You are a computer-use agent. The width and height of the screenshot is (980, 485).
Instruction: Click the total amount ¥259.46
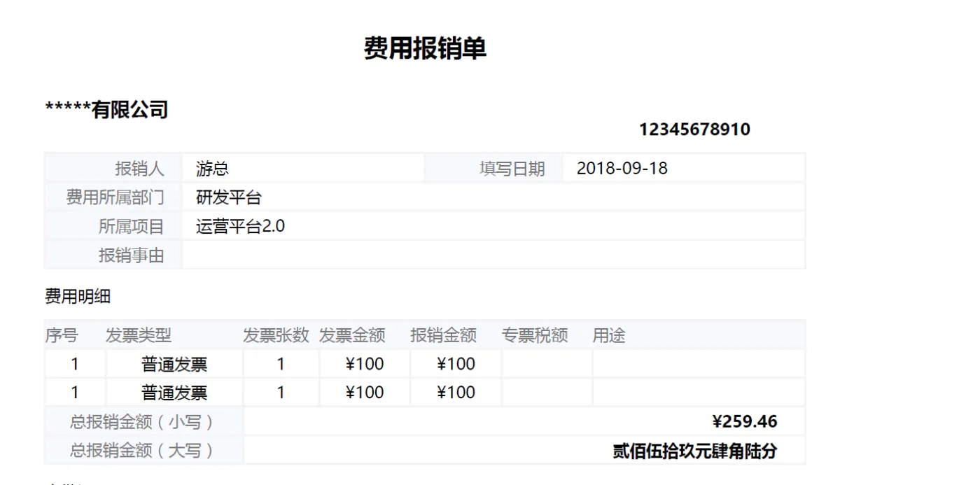click(745, 421)
